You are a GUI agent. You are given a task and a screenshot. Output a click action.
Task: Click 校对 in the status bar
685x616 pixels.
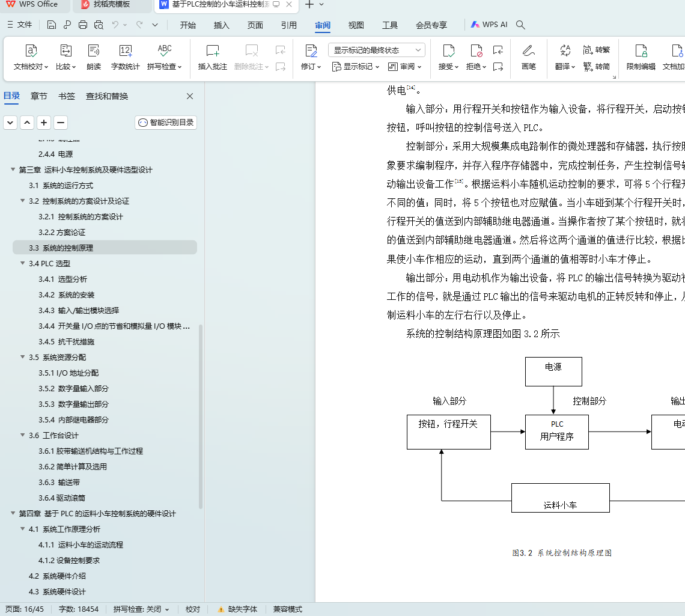pyautogui.click(x=193, y=609)
